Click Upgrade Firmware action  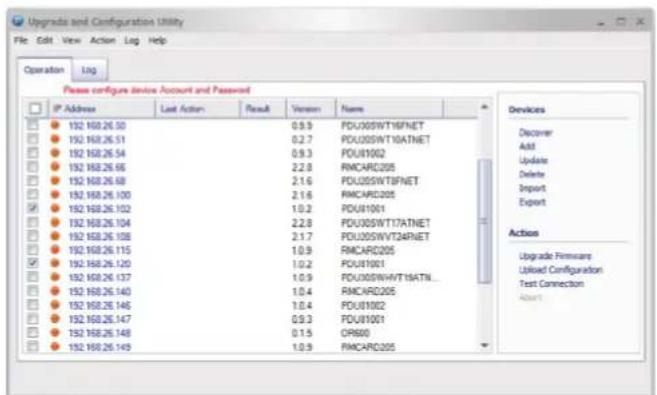(x=555, y=256)
